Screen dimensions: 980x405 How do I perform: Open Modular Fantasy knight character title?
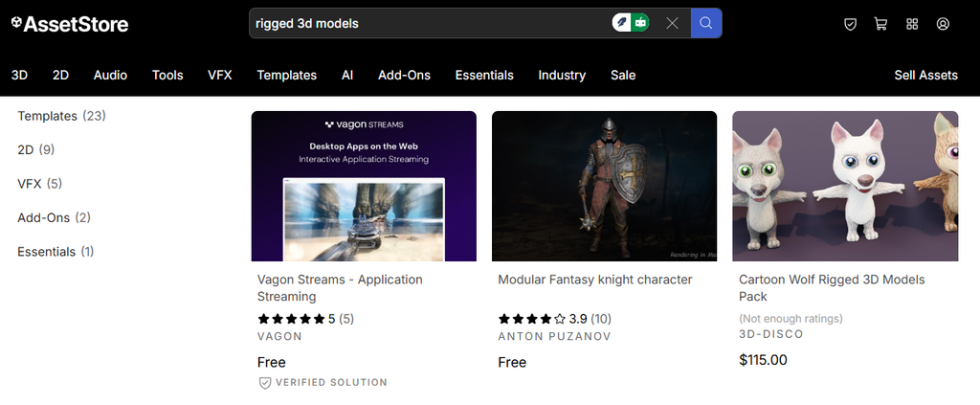[x=595, y=280]
